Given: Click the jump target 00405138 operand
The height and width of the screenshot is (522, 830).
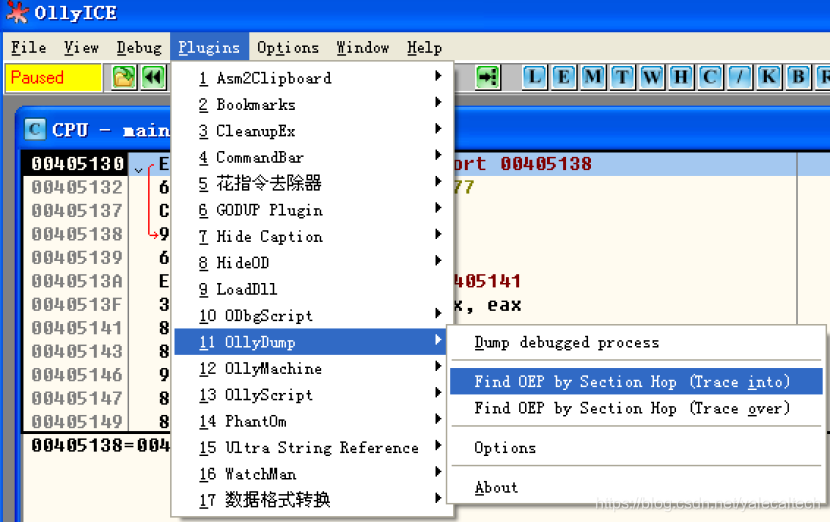Looking at the screenshot, I should pos(546,164).
